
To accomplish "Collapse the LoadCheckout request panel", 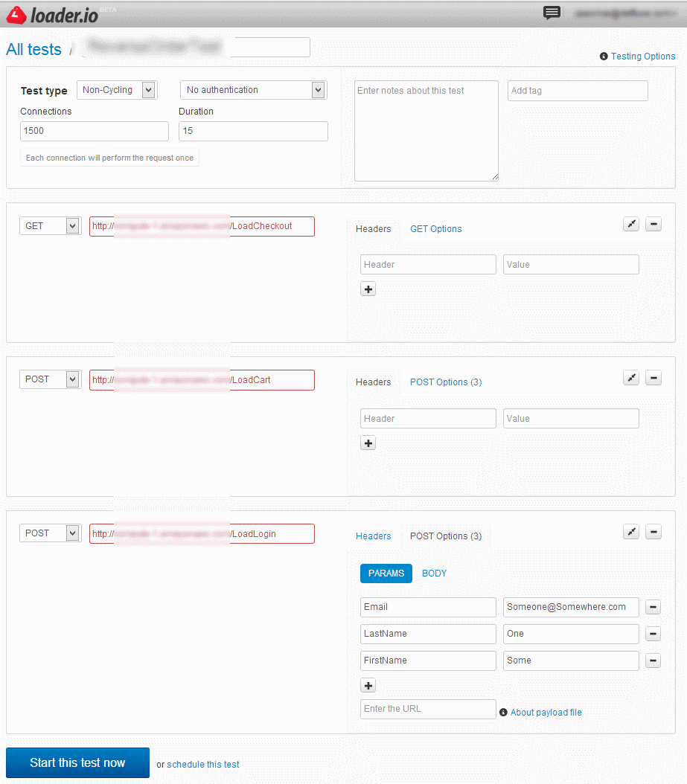I will (x=631, y=224).
